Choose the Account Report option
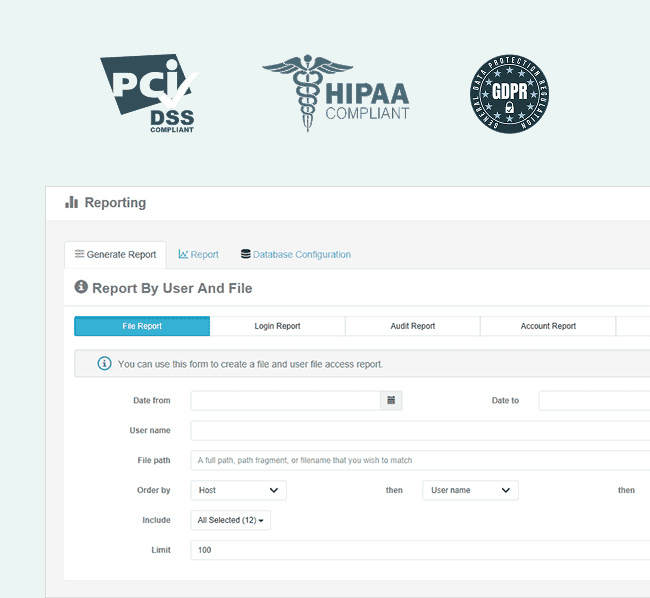 pos(548,326)
